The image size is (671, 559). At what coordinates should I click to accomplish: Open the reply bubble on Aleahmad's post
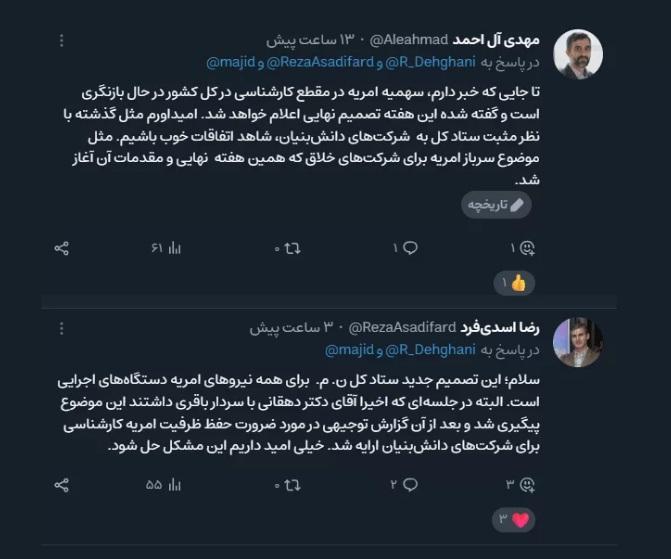(x=410, y=248)
